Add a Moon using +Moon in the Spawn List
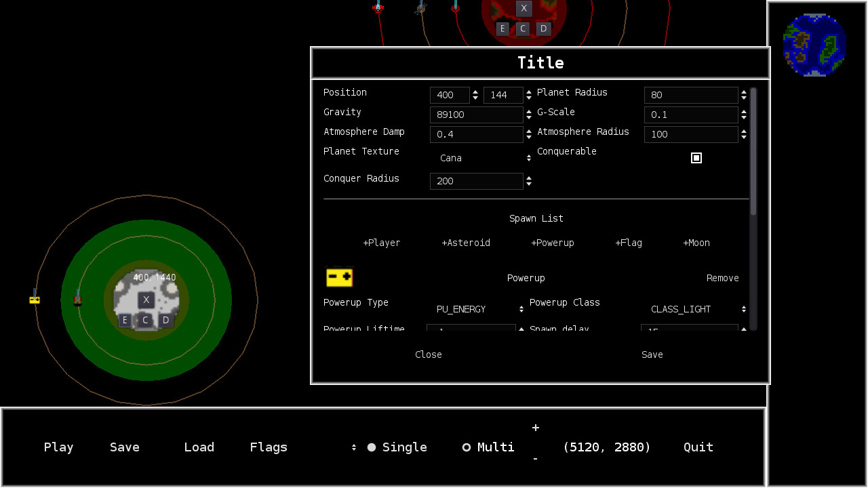 [696, 243]
